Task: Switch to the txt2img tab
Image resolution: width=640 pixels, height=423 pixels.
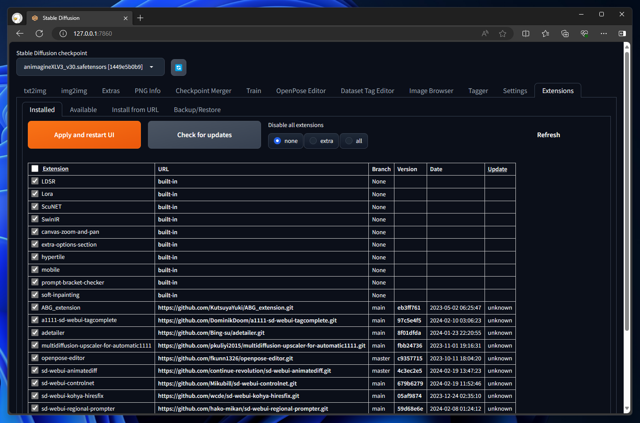Action: 35,91
